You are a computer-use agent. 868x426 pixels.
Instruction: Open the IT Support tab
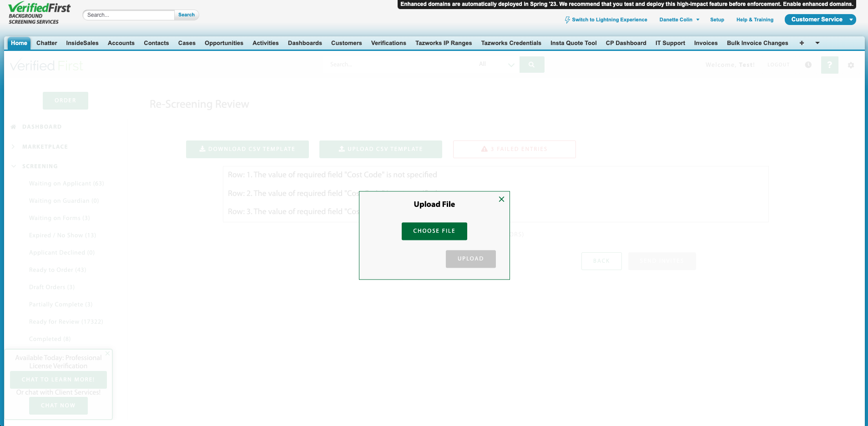[670, 43]
